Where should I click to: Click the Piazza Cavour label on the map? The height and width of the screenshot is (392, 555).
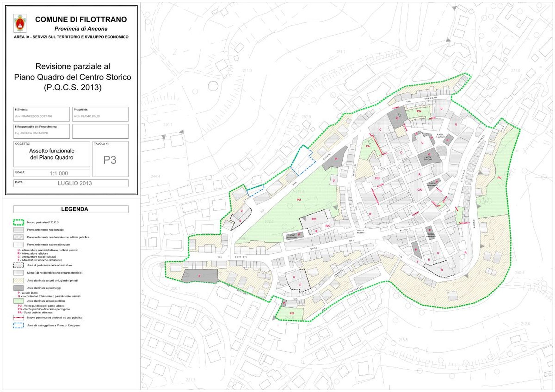point(428,158)
